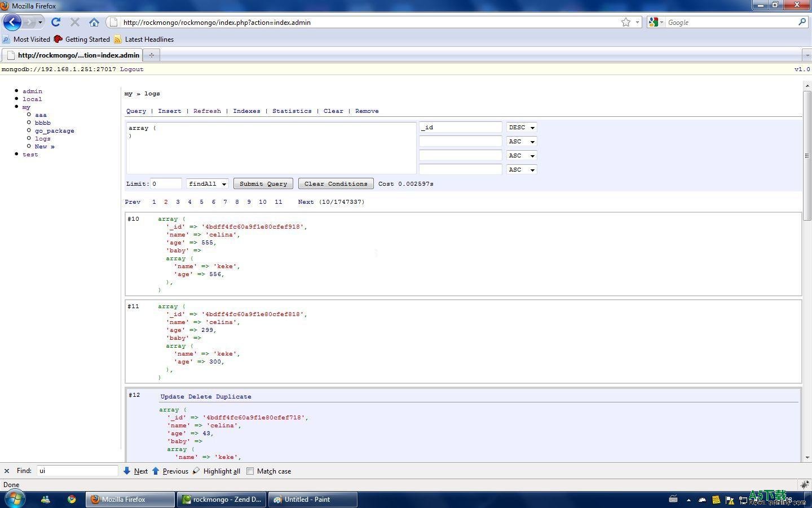The image size is (812, 508).
Task: Select the go_package collection
Action: (x=55, y=130)
